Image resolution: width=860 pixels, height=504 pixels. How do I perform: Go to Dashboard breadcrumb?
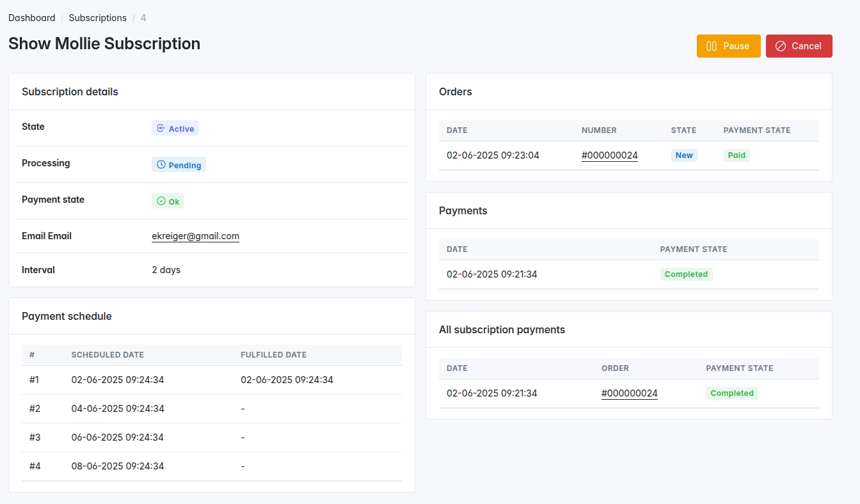coord(31,18)
